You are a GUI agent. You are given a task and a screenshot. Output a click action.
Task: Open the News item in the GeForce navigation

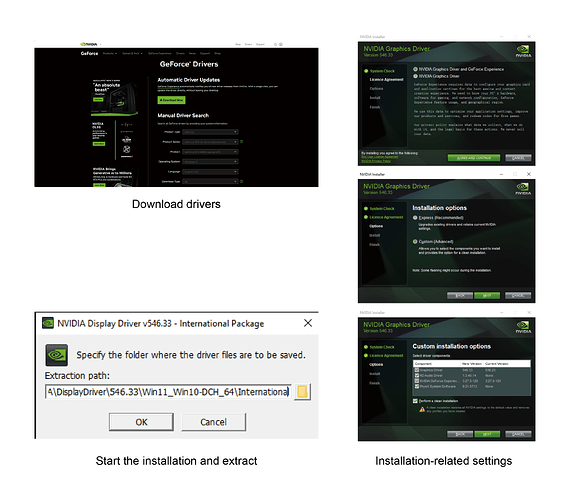tap(192, 54)
